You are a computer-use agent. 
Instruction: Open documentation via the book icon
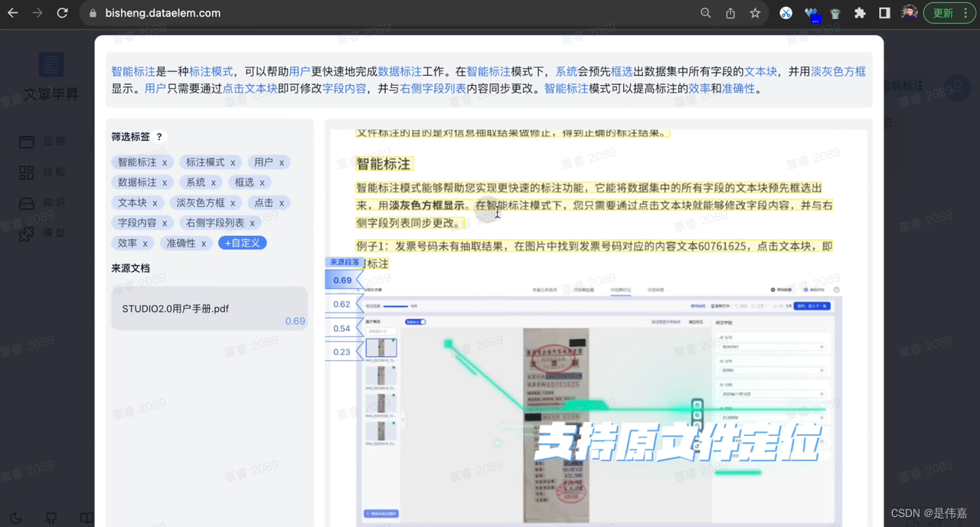[x=87, y=519]
